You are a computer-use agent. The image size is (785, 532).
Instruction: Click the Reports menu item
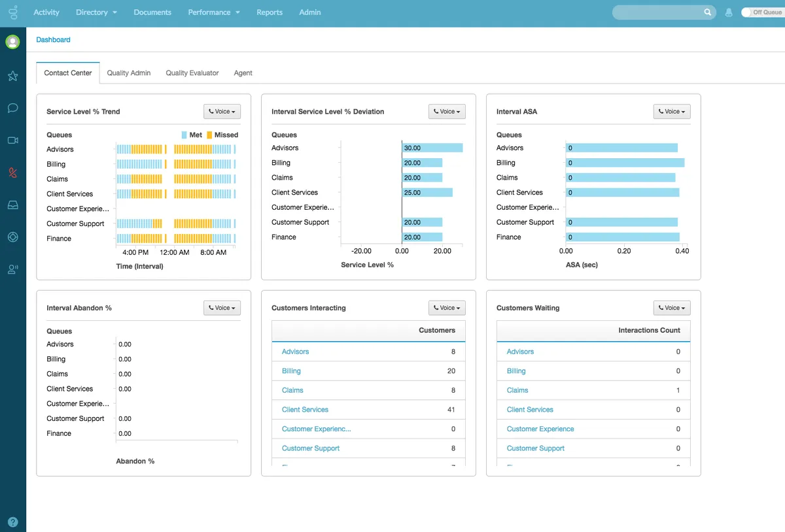(x=270, y=12)
